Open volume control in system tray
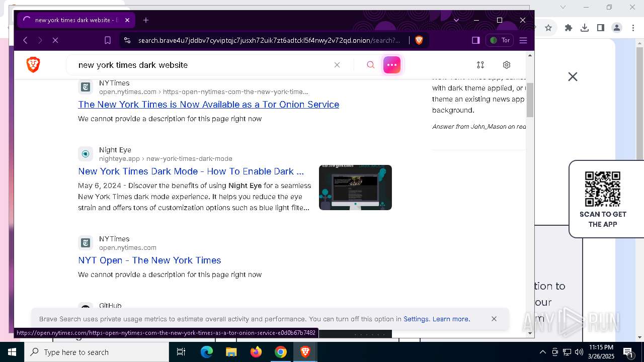The height and width of the screenshot is (362, 644). (579, 352)
